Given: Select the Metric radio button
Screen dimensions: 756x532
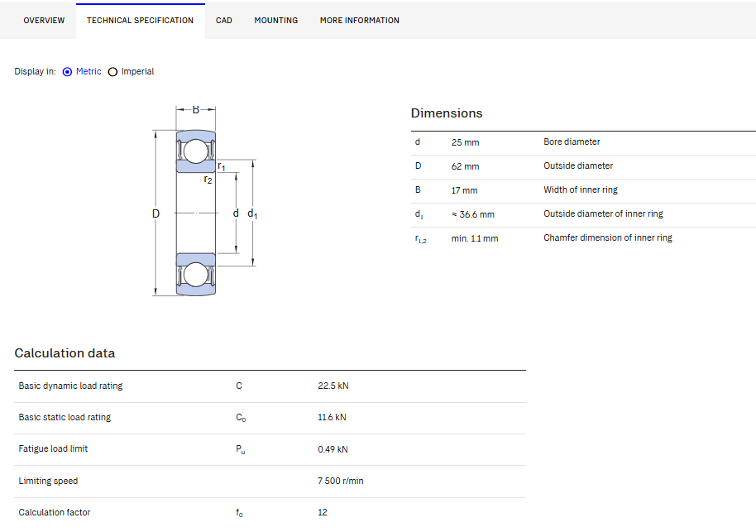Looking at the screenshot, I should point(68,72).
